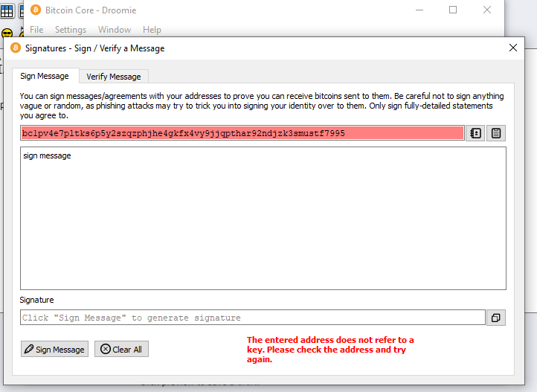Switch to the Verify Message tab
The width and height of the screenshot is (537, 392).
coord(113,77)
